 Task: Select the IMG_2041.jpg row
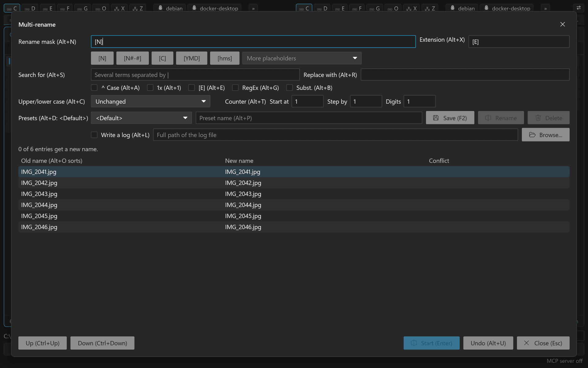[x=294, y=172]
